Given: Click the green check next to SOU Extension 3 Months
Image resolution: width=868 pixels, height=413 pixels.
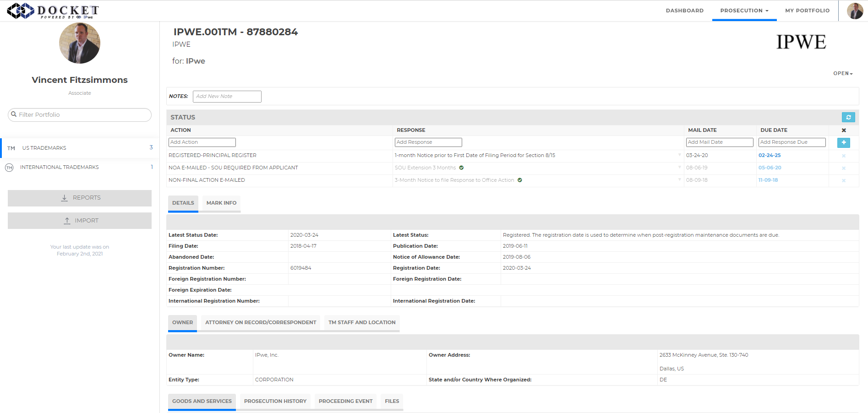Looking at the screenshot, I should click(461, 168).
